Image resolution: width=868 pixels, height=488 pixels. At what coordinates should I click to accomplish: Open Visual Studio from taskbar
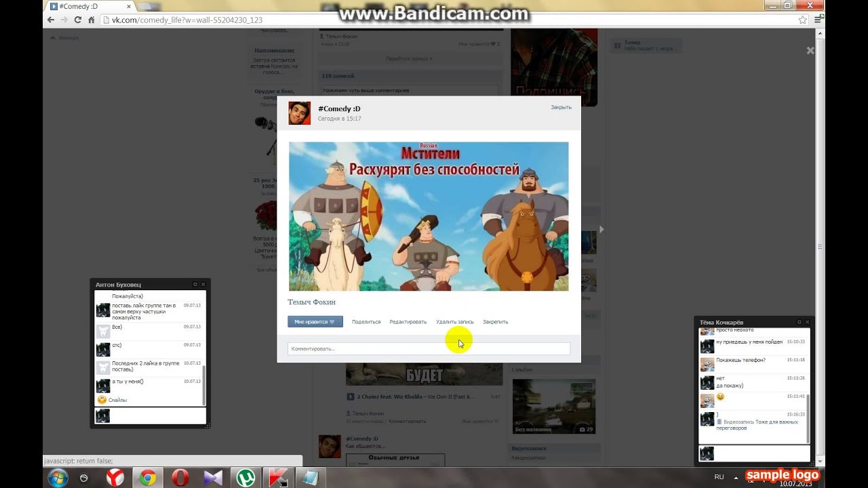(x=212, y=478)
